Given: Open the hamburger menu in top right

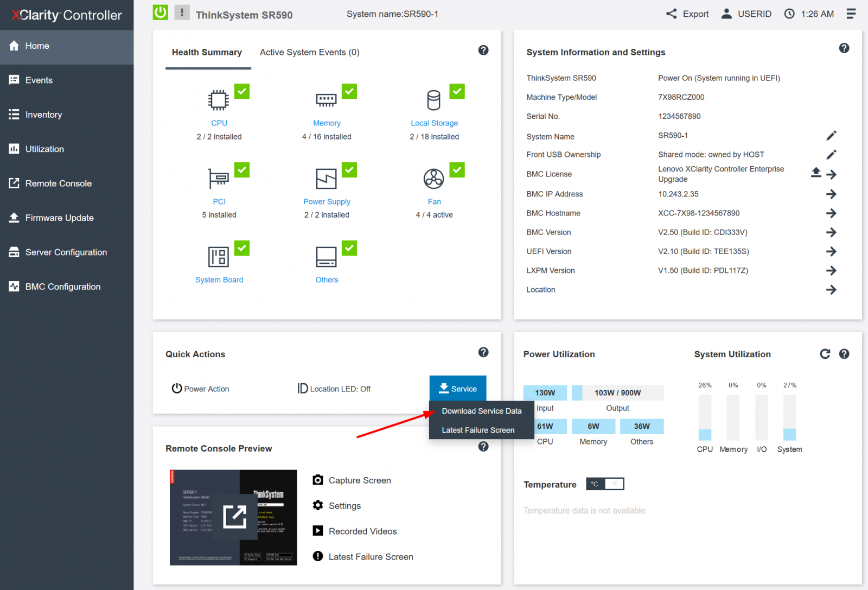Looking at the screenshot, I should coord(851,14).
